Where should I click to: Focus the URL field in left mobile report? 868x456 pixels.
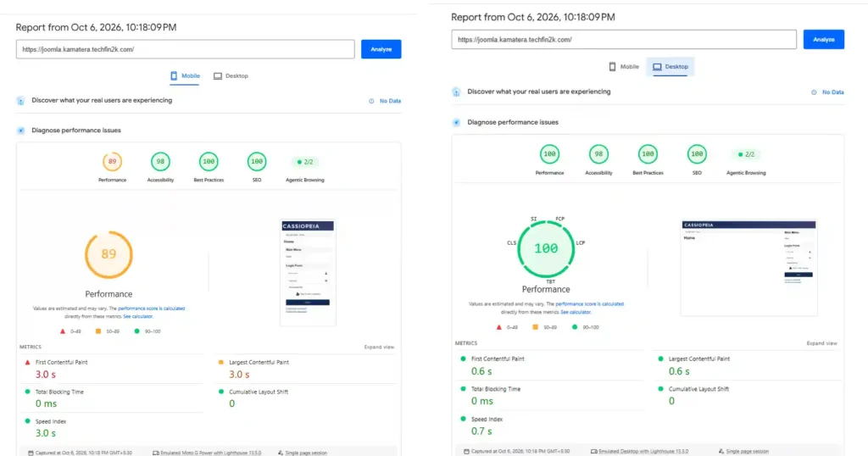(x=186, y=49)
